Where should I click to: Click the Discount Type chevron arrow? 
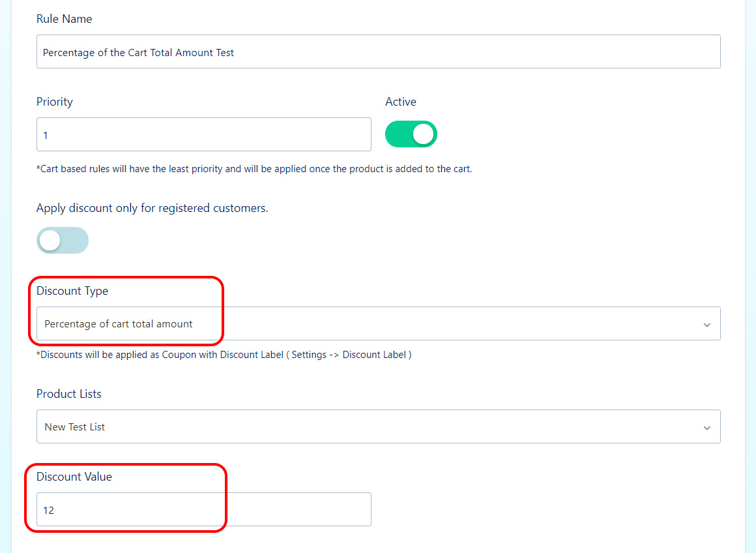[707, 325]
